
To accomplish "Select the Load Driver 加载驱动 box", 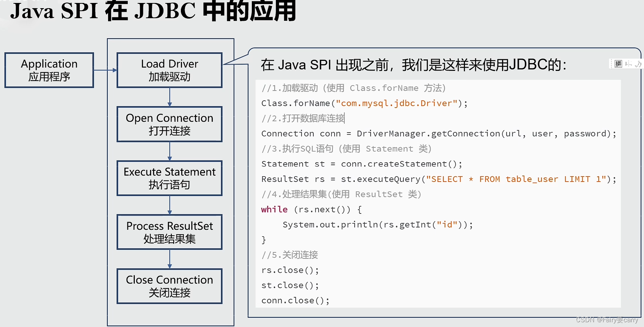I will pyautogui.click(x=169, y=70).
